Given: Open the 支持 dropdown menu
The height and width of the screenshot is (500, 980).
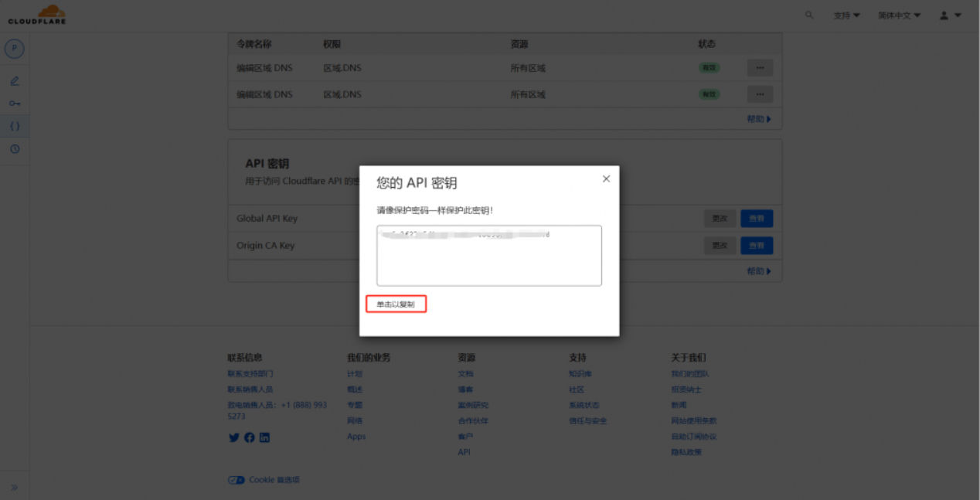Looking at the screenshot, I should tap(846, 15).
